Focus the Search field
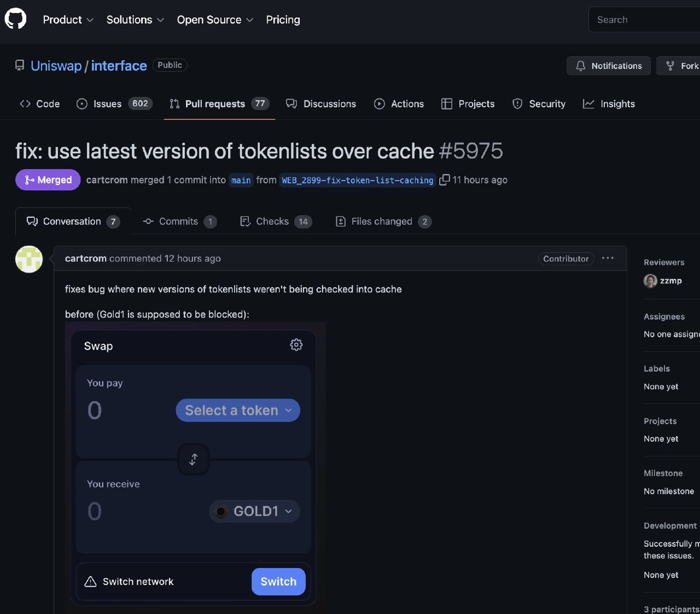Image resolution: width=700 pixels, height=614 pixels. (644, 20)
